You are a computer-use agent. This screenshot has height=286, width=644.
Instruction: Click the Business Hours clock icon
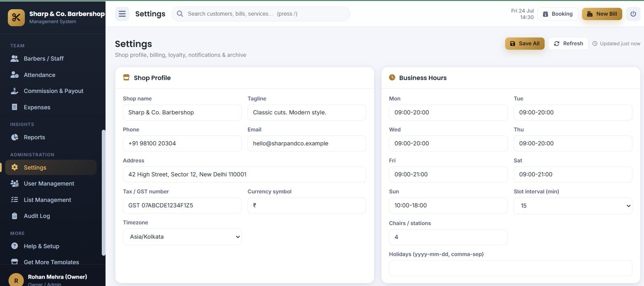coord(392,77)
